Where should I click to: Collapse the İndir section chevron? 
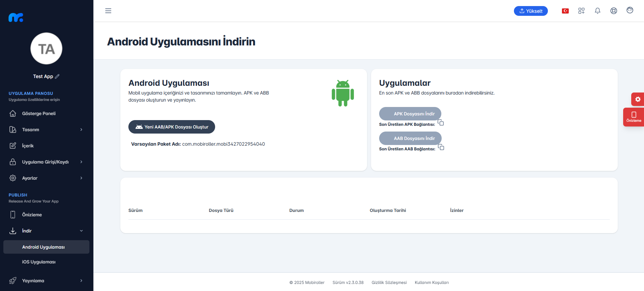click(81, 231)
